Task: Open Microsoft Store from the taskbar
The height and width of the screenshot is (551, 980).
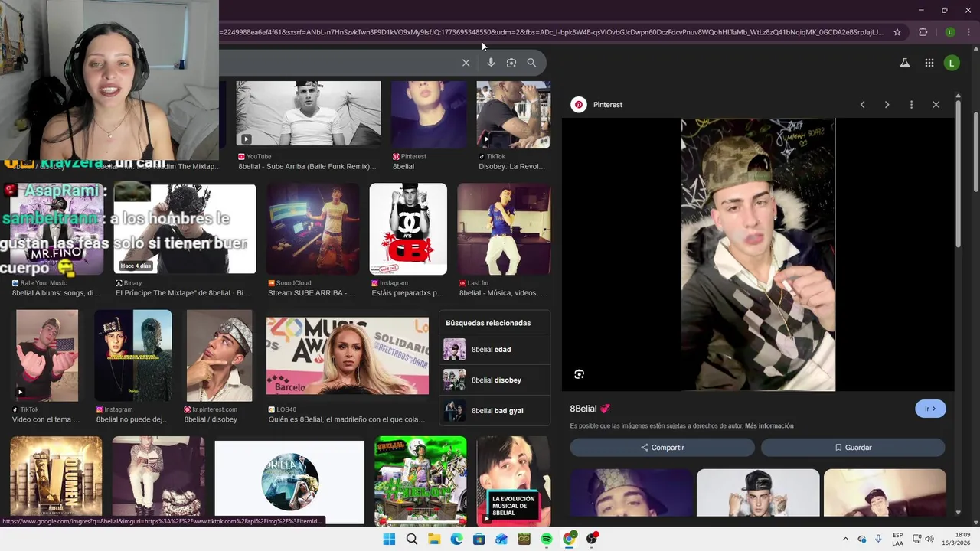Action: coord(479,539)
